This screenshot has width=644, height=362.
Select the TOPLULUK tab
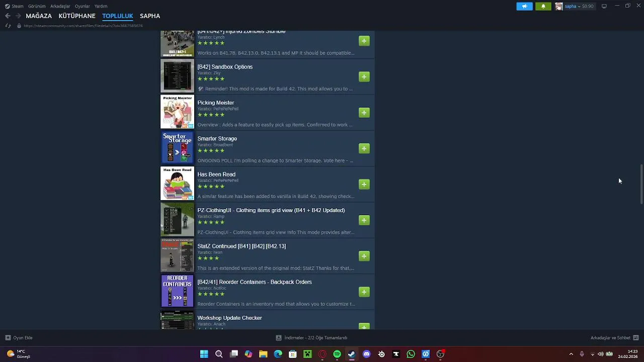pos(117,16)
